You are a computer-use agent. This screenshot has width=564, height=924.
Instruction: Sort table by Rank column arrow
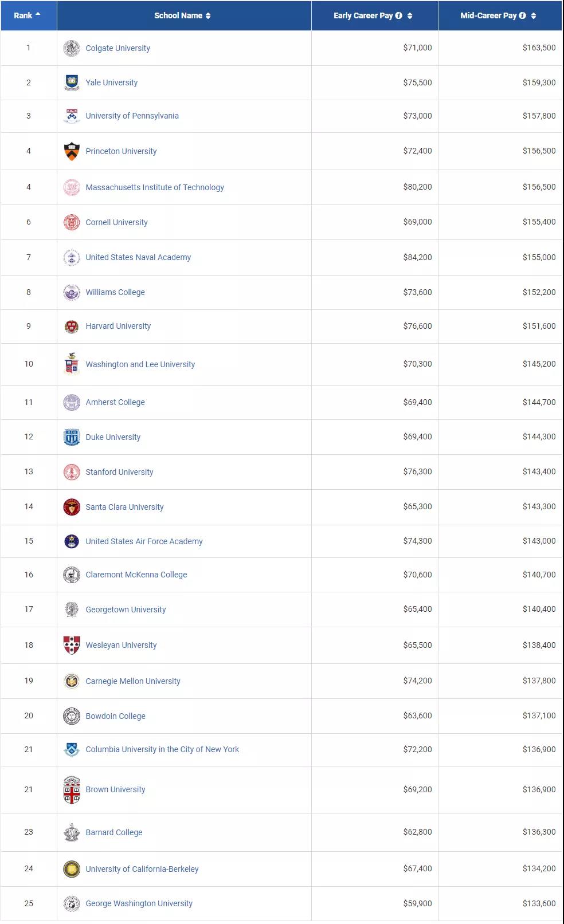tap(38, 14)
